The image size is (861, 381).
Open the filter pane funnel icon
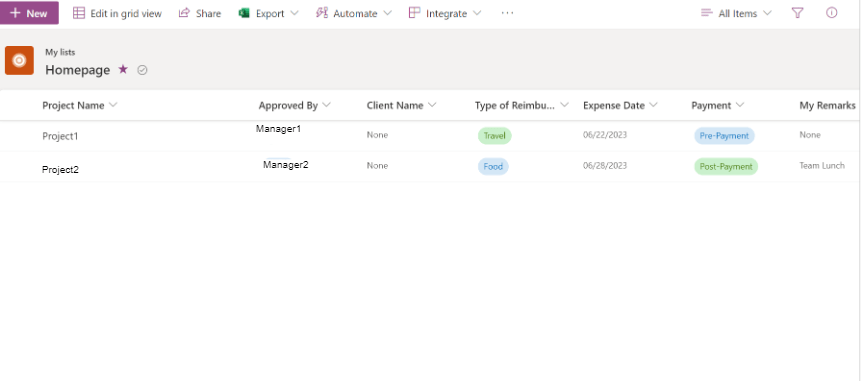[797, 13]
